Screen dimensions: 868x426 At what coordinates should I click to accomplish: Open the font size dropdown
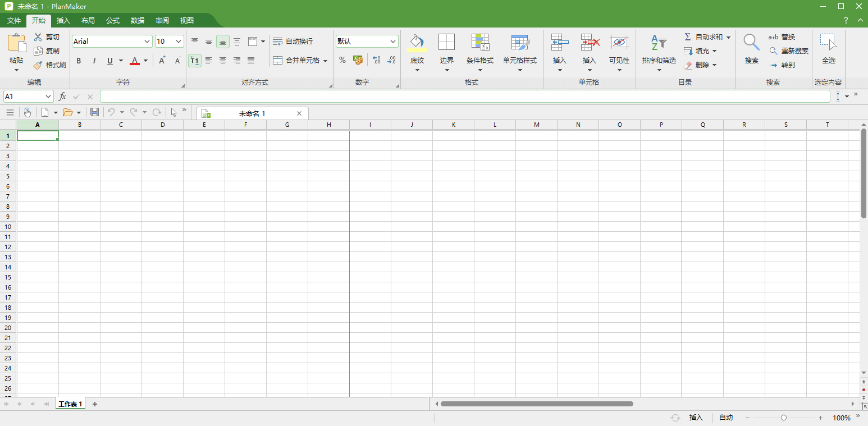179,42
